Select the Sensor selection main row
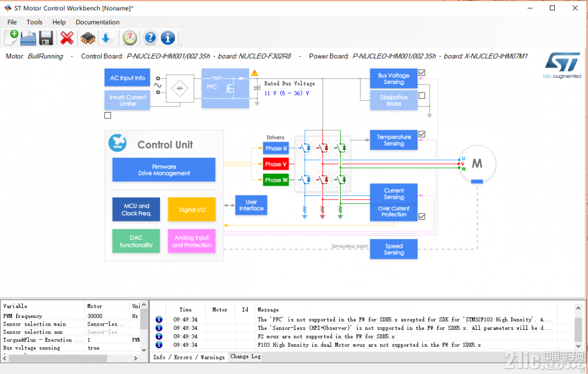 70,324
